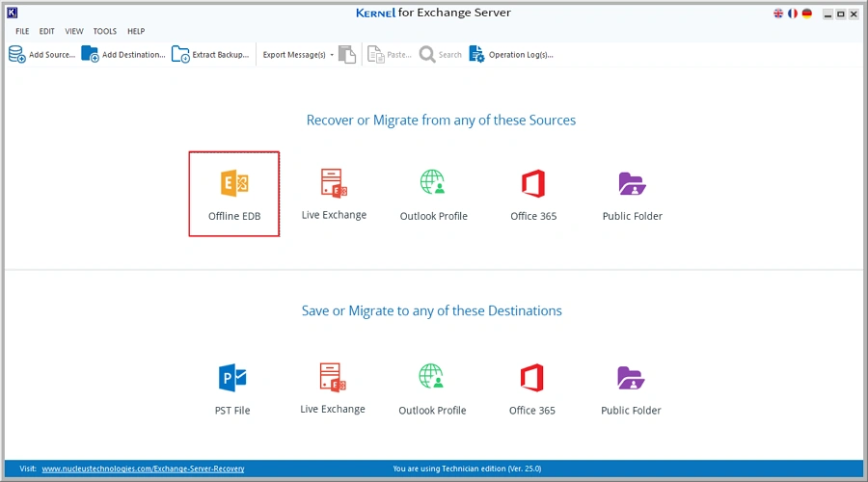The height and width of the screenshot is (482, 868).
Task: Choose Live Exchange under Sources
Action: 334,194
